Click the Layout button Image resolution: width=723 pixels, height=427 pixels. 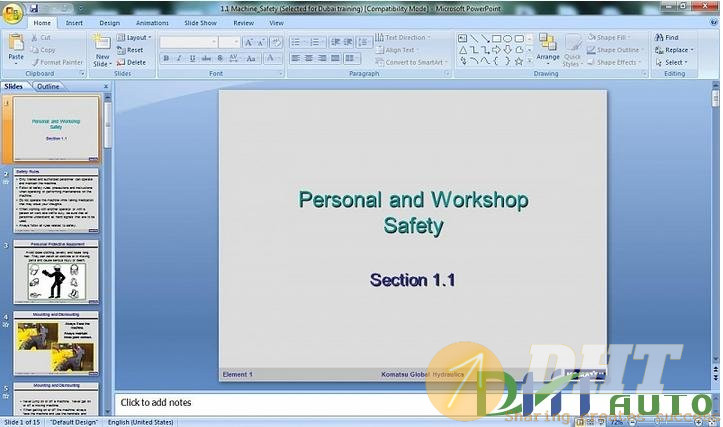(134, 37)
